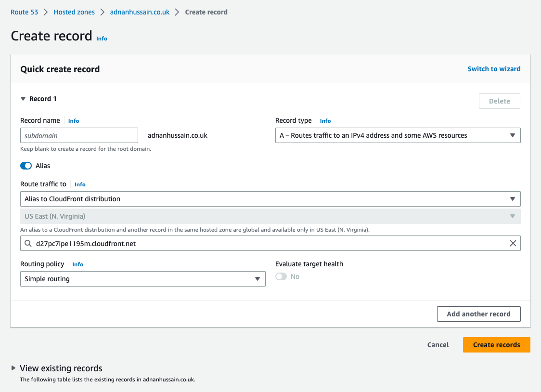Image resolution: width=541 pixels, height=392 pixels.
Task: Click the Create records button
Action: click(496, 345)
